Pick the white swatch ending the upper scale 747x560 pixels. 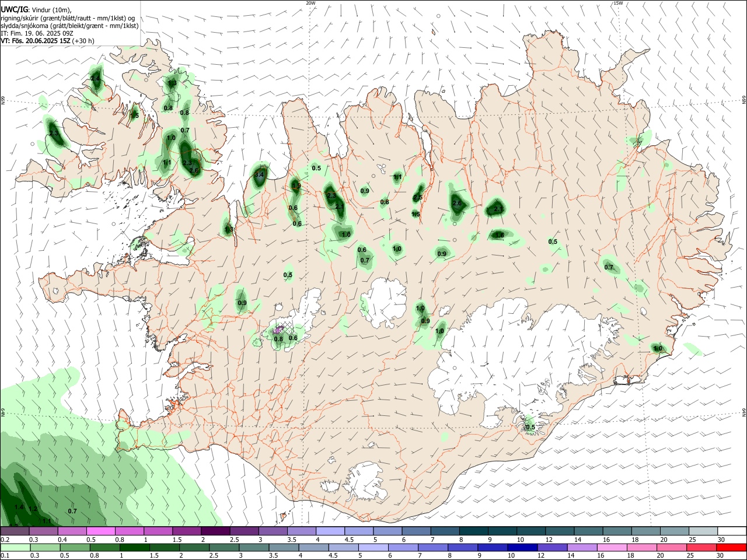coord(731,531)
